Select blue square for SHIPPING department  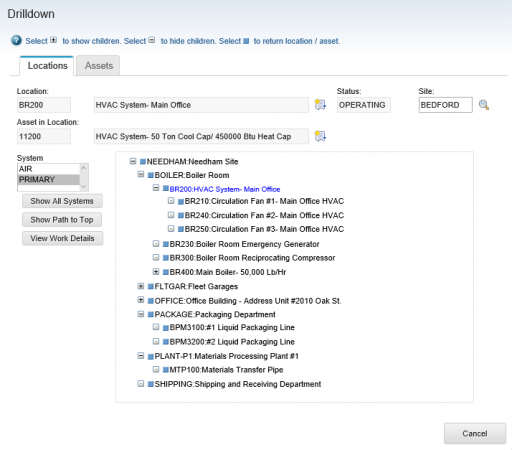151,384
